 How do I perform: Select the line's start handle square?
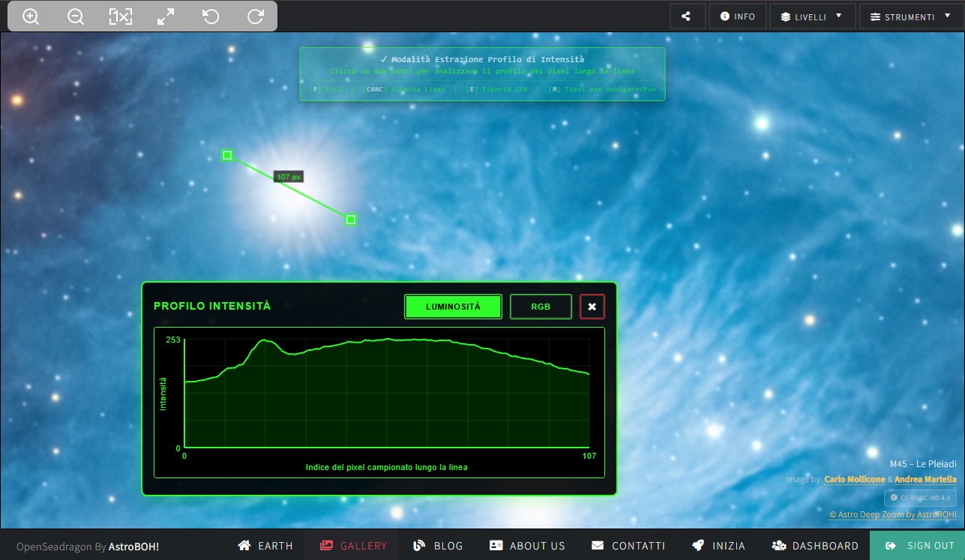(x=227, y=155)
